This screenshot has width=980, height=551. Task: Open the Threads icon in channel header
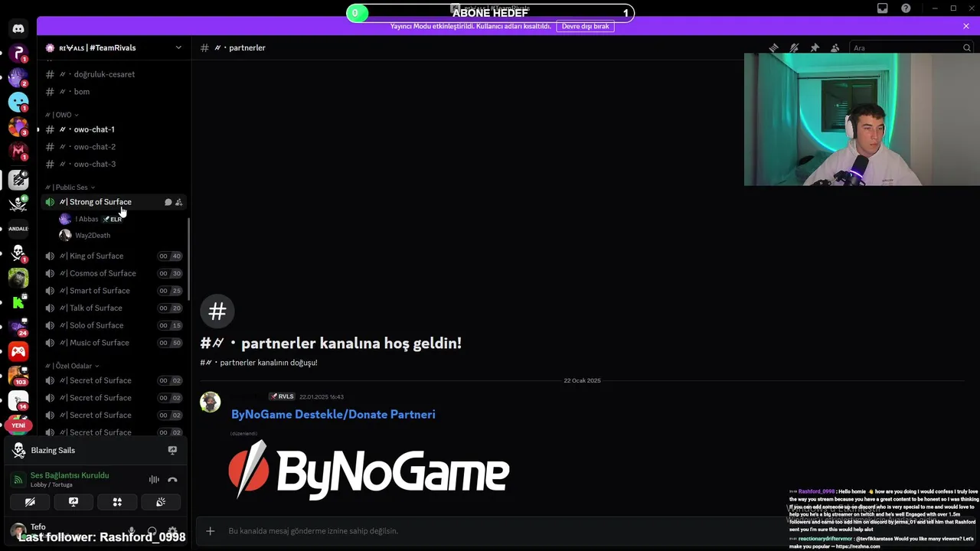pyautogui.click(x=774, y=47)
